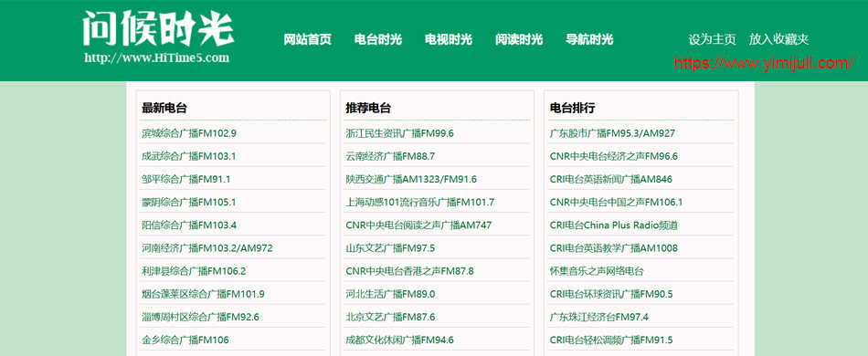This screenshot has width=868, height=356.
Task: Choose 阳信综合广播FM103.4
Action: (189, 225)
